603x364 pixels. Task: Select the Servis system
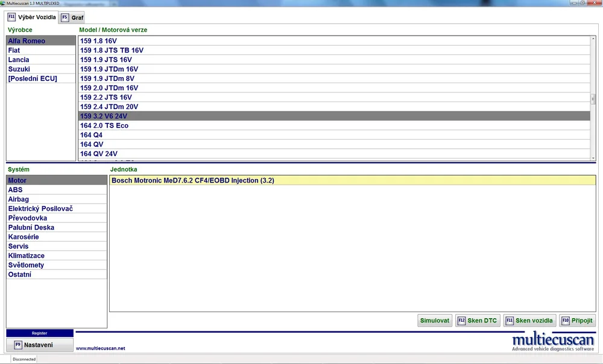point(57,246)
